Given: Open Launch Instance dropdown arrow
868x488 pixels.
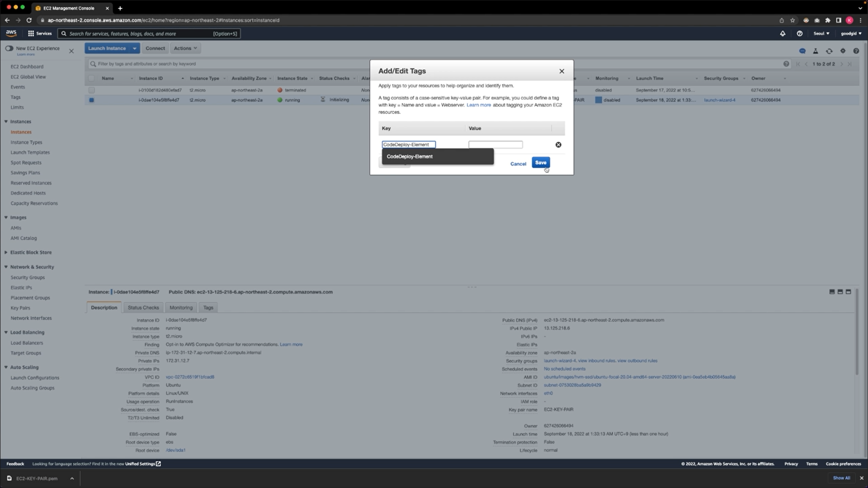Looking at the screenshot, I should 134,48.
